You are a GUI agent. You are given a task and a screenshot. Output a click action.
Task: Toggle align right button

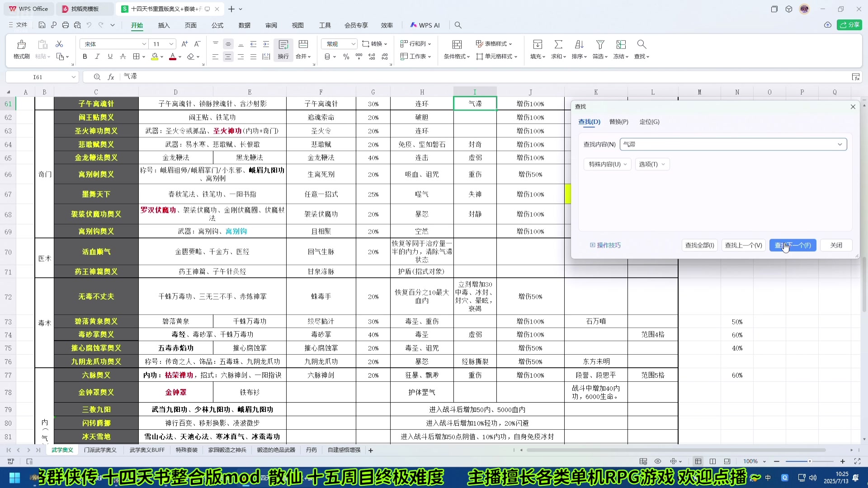pyautogui.click(x=241, y=56)
